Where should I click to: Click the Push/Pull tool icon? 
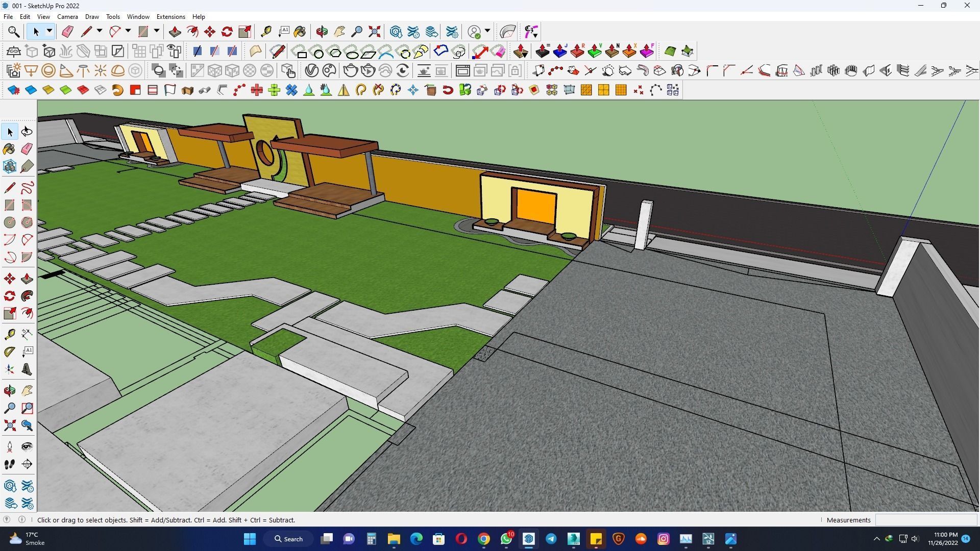[x=175, y=32]
